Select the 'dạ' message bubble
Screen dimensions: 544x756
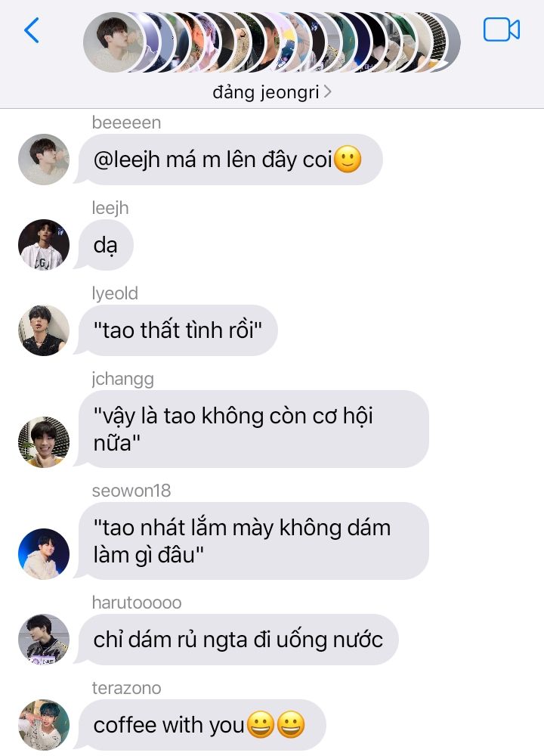(x=106, y=245)
